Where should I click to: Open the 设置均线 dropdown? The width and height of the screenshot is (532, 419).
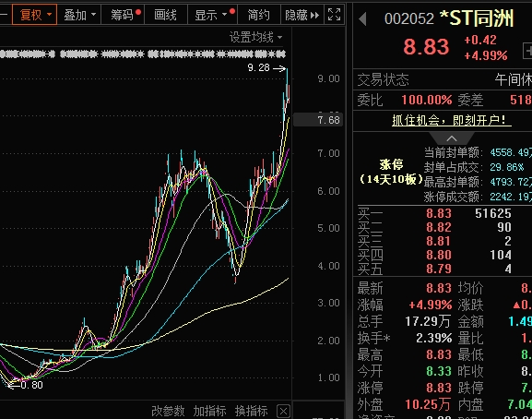[x=255, y=37]
